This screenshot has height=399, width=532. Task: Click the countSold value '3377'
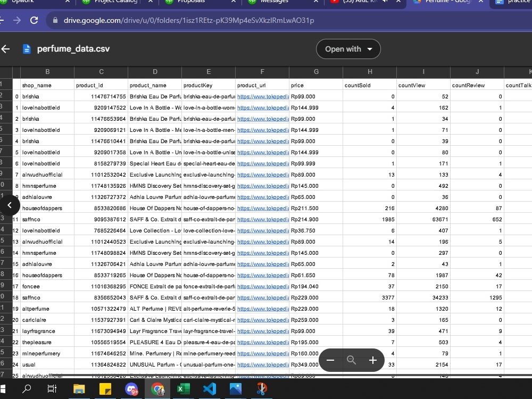tap(370, 297)
